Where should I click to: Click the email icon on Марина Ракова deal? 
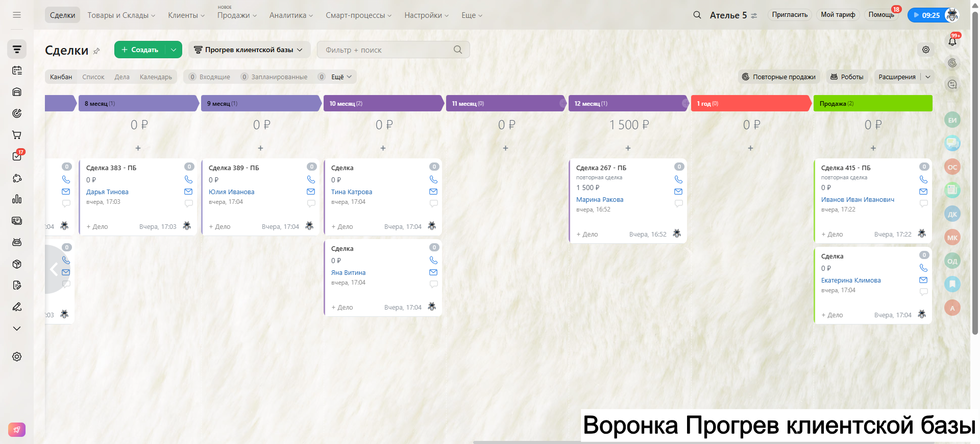click(678, 192)
